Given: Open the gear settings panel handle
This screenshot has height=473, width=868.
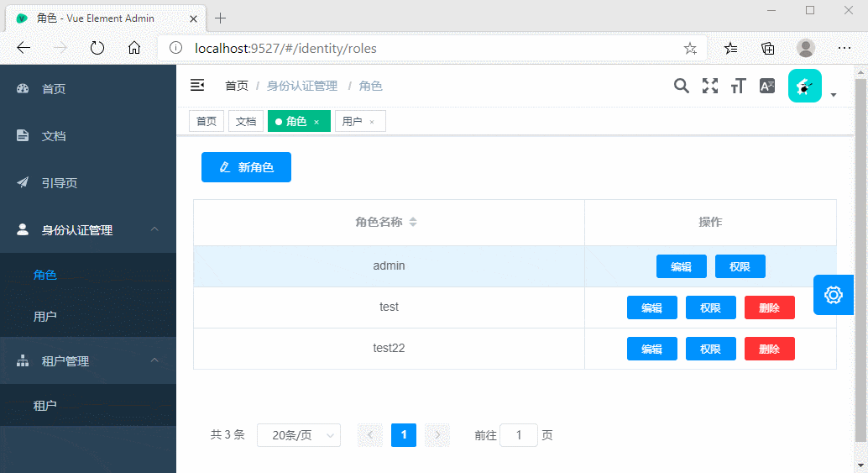Looking at the screenshot, I should coord(833,295).
